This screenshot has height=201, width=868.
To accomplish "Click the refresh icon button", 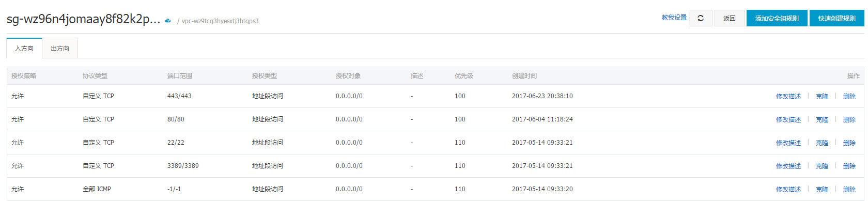I will 701,18.
